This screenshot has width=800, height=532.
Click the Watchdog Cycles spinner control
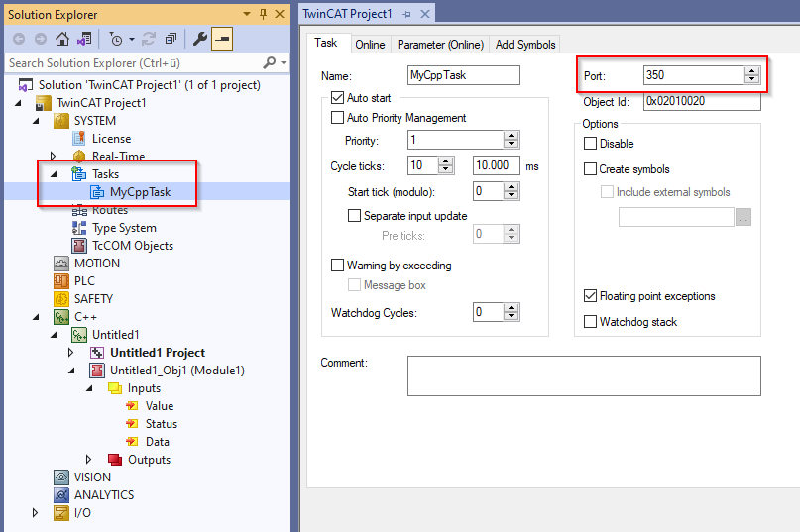(x=511, y=312)
